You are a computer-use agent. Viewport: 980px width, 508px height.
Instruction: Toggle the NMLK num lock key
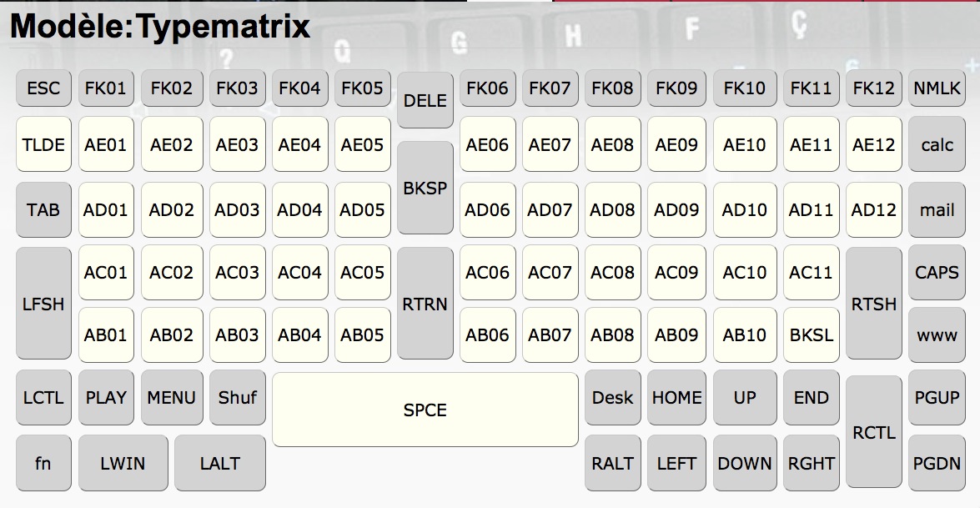(x=937, y=88)
